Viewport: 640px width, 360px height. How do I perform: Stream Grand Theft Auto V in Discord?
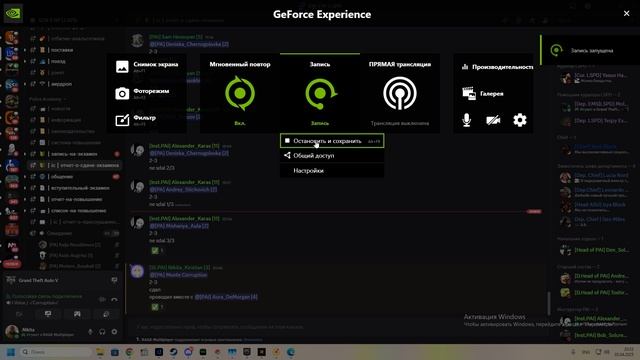click(114, 280)
